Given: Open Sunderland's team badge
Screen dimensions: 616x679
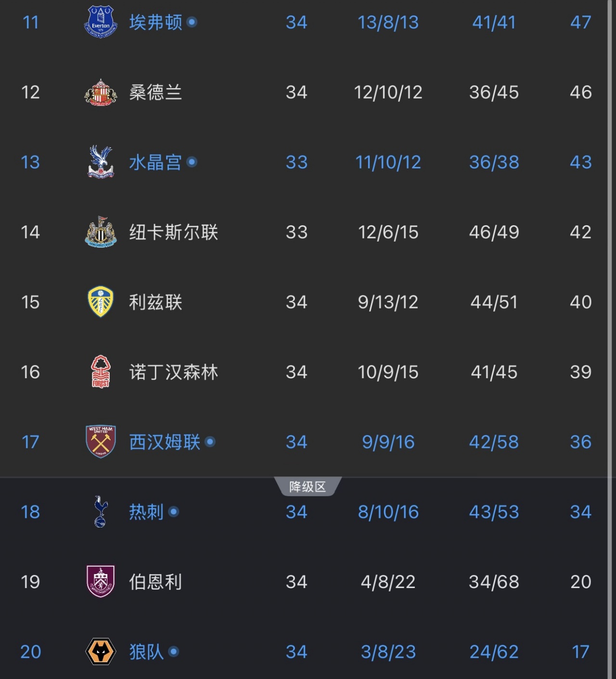Looking at the screenshot, I should pyautogui.click(x=101, y=92).
